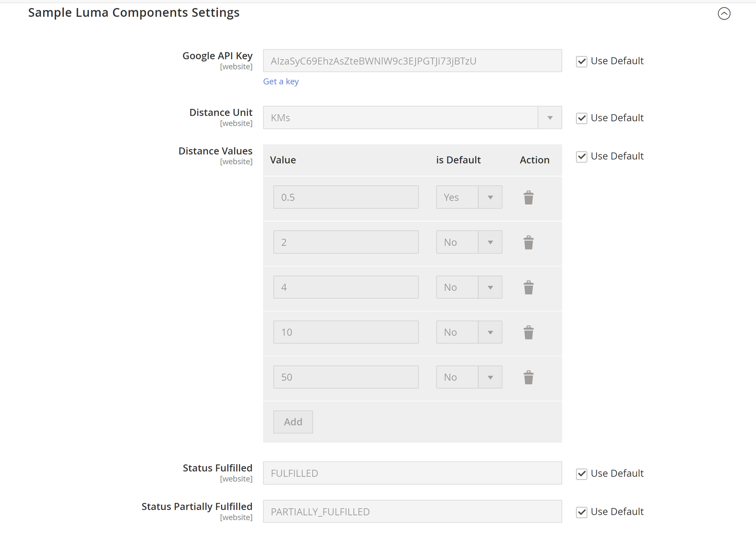The height and width of the screenshot is (534, 756).
Task: Collapse Sample Luma Components Settings section
Action: tap(724, 13)
